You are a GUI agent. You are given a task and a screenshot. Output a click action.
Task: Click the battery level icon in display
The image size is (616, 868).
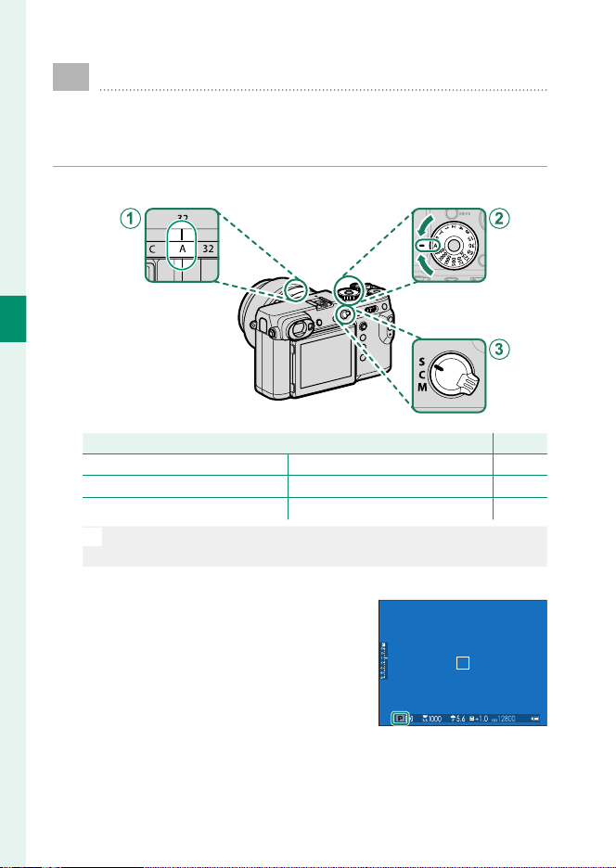[535, 719]
